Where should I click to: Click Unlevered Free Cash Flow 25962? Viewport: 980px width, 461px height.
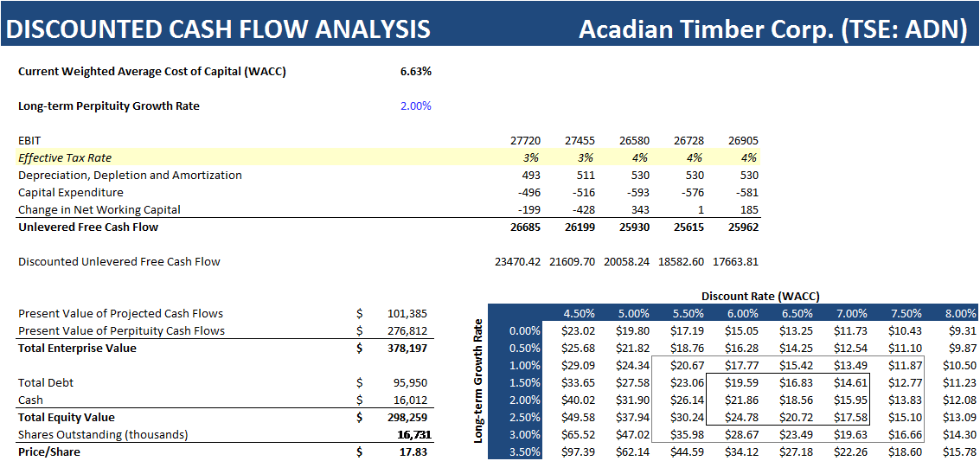743,227
